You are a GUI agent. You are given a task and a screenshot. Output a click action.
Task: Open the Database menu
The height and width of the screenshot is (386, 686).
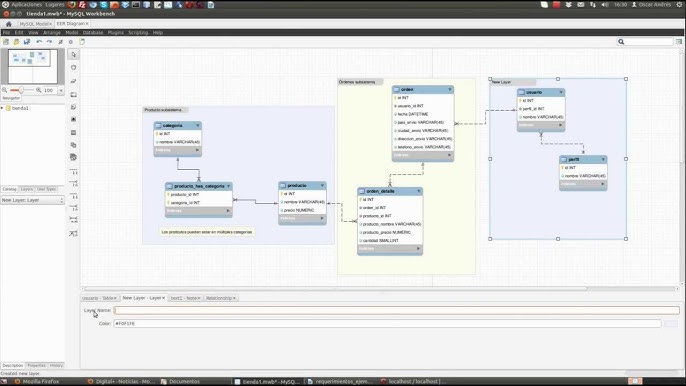click(x=93, y=32)
